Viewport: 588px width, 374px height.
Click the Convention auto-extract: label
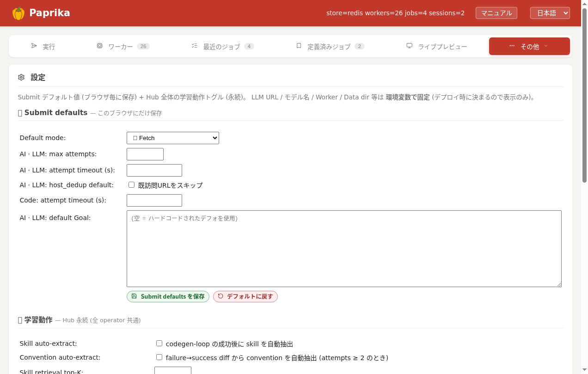60,357
